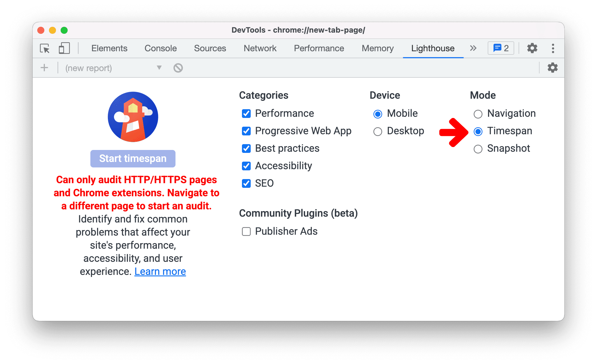Click the add new report plus icon

coord(44,68)
